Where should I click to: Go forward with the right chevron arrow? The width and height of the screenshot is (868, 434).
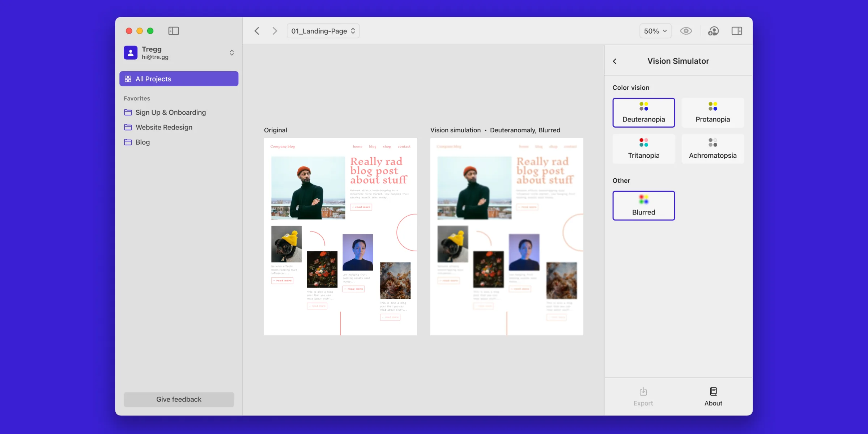coord(275,31)
